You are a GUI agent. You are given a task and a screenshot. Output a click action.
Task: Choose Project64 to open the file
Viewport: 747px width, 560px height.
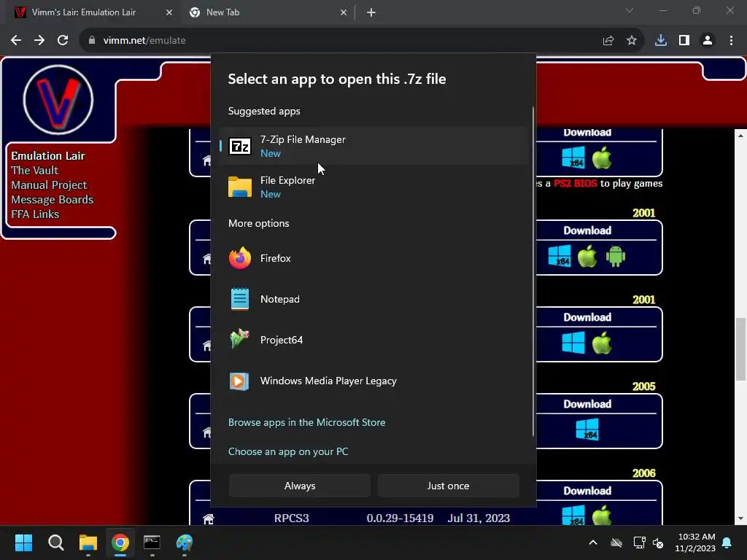(374, 340)
